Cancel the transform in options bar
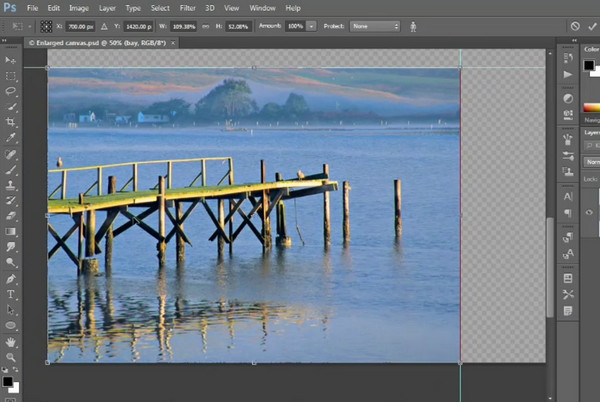600x402 pixels. tap(575, 25)
